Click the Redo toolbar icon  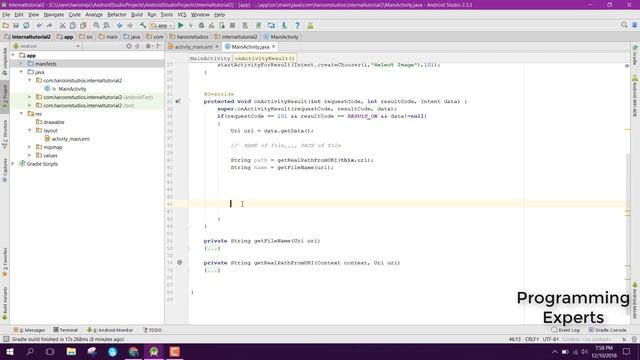pyautogui.click(x=49, y=25)
